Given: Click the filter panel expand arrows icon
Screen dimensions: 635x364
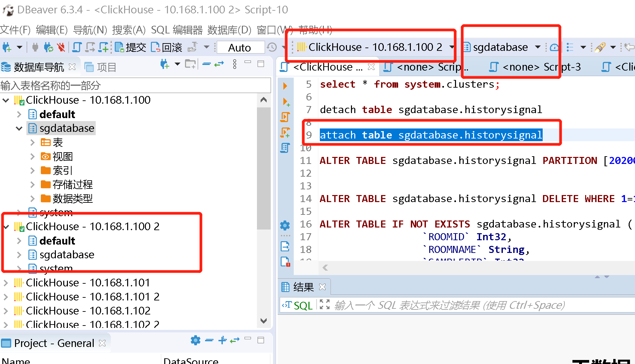Looking at the screenshot, I should 325,304.
